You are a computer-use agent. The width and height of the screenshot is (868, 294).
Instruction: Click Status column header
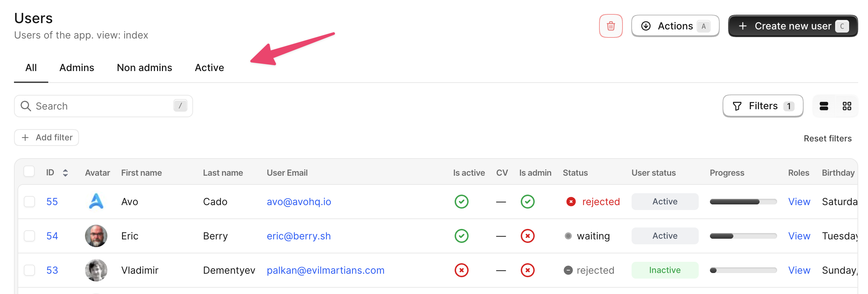click(575, 173)
